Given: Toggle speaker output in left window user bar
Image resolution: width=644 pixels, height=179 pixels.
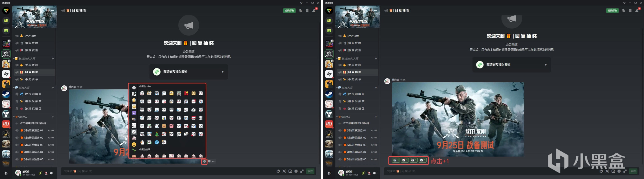Looking at the screenshot, I should point(52,173).
